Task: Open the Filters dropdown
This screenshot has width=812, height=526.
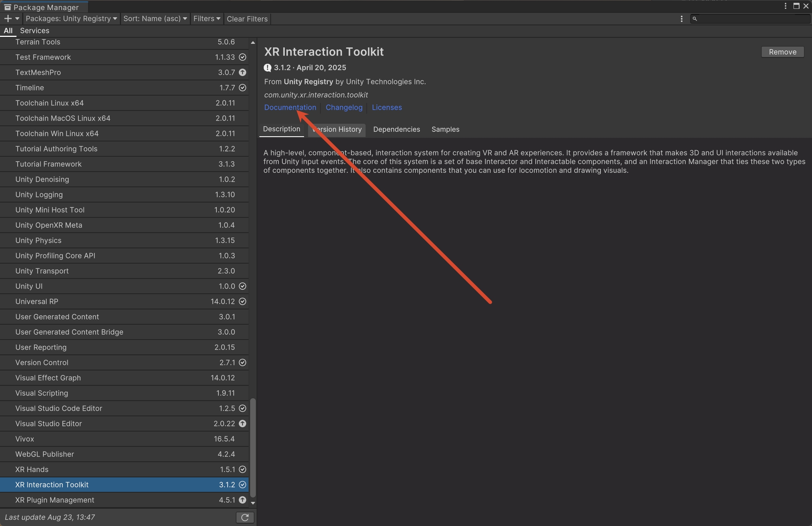Action: pyautogui.click(x=207, y=18)
